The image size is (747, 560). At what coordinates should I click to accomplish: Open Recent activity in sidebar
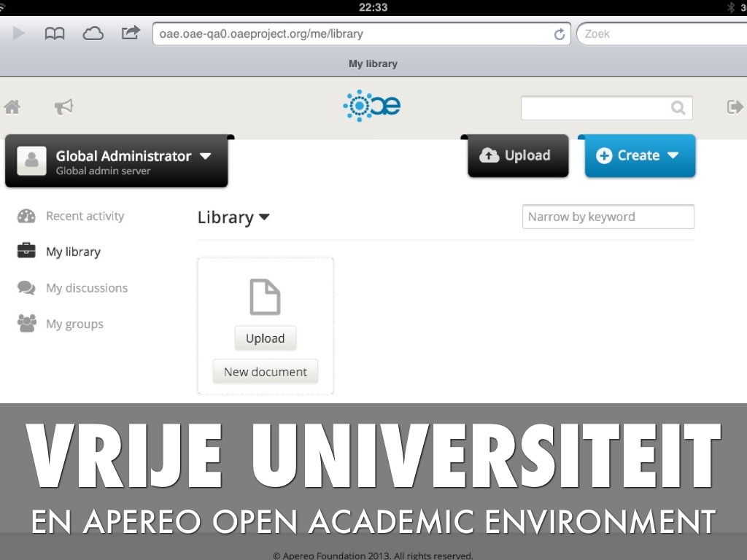[85, 216]
